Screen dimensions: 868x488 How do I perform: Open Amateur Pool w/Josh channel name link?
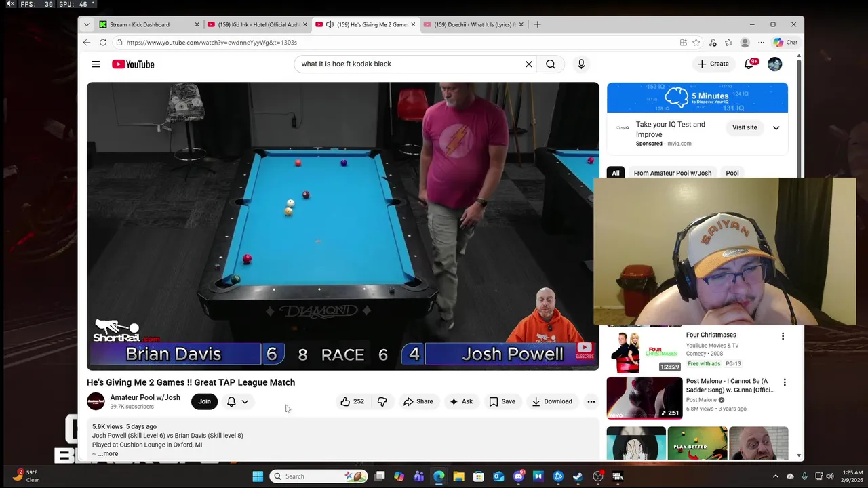tap(145, 397)
